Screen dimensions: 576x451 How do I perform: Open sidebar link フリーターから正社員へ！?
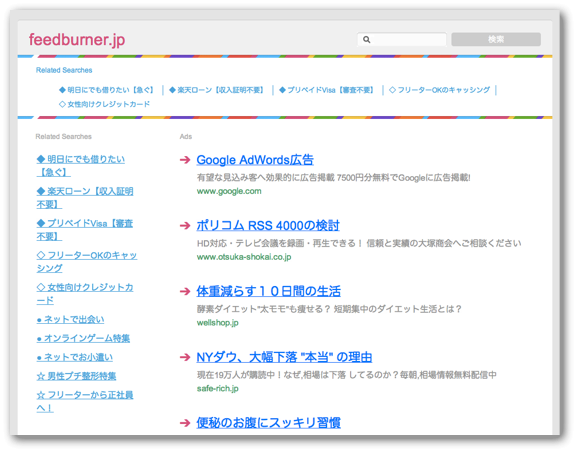pos(85,401)
